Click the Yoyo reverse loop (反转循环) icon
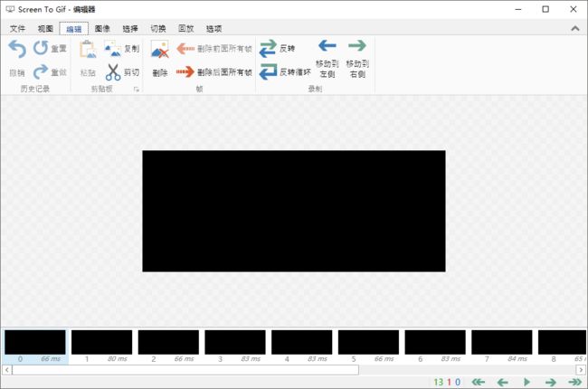 (x=268, y=71)
